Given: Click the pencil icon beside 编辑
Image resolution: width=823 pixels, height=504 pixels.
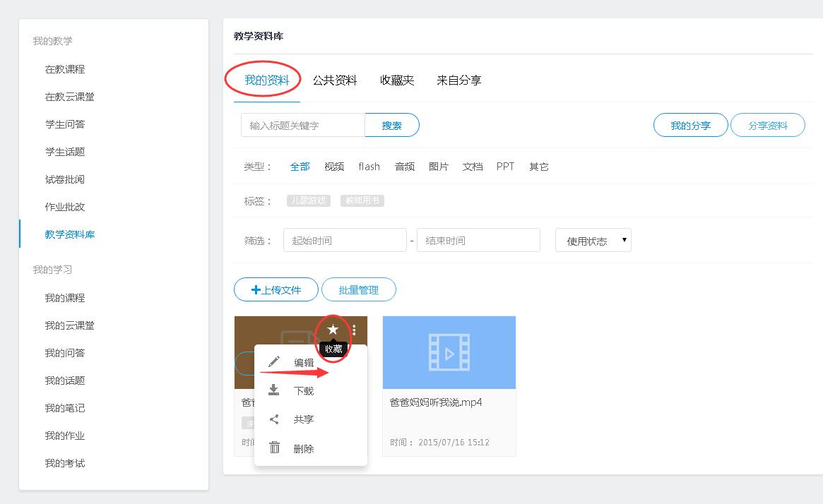Looking at the screenshot, I should coord(274,362).
